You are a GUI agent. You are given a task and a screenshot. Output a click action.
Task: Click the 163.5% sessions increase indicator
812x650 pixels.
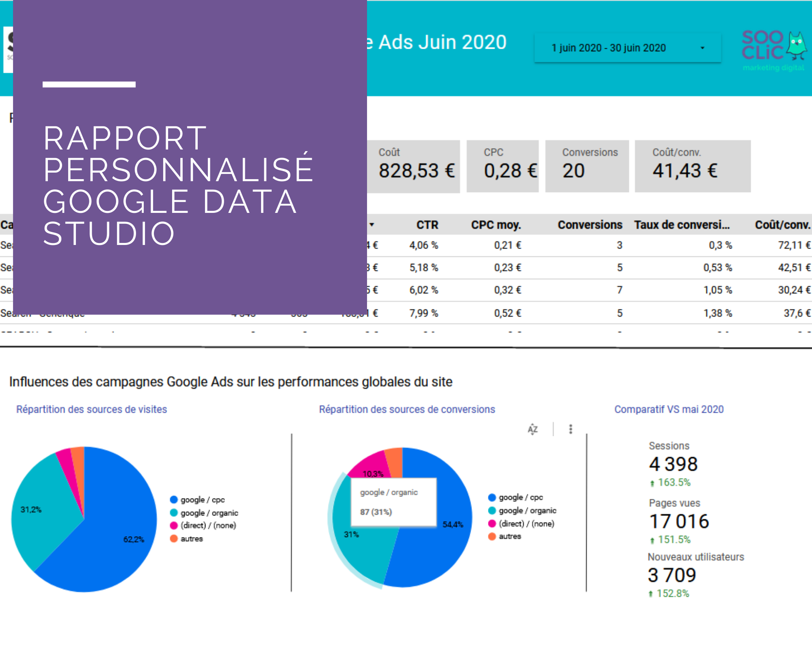670,483
